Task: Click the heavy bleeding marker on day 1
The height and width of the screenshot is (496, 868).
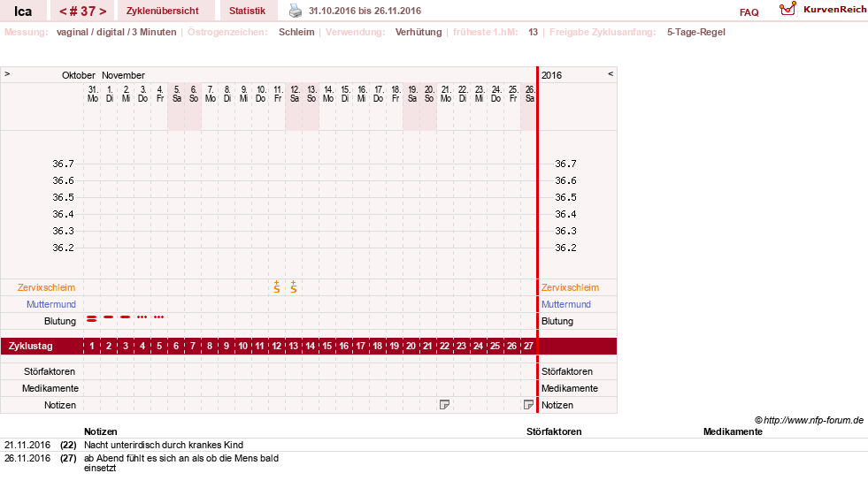Action: (92, 318)
